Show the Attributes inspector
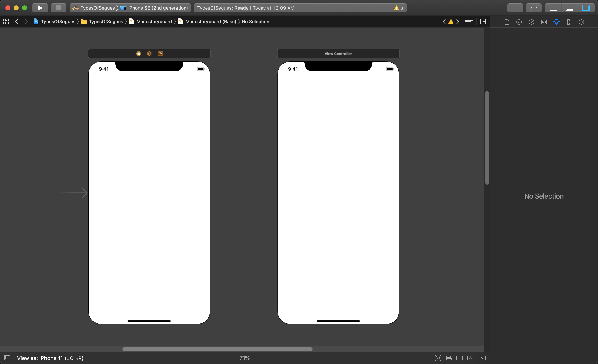 pos(556,22)
